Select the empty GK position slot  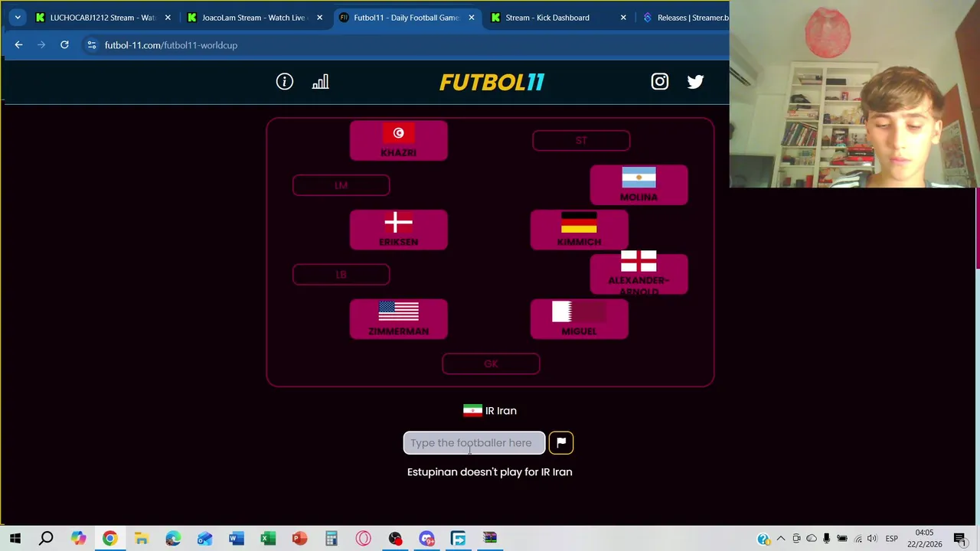tap(491, 364)
